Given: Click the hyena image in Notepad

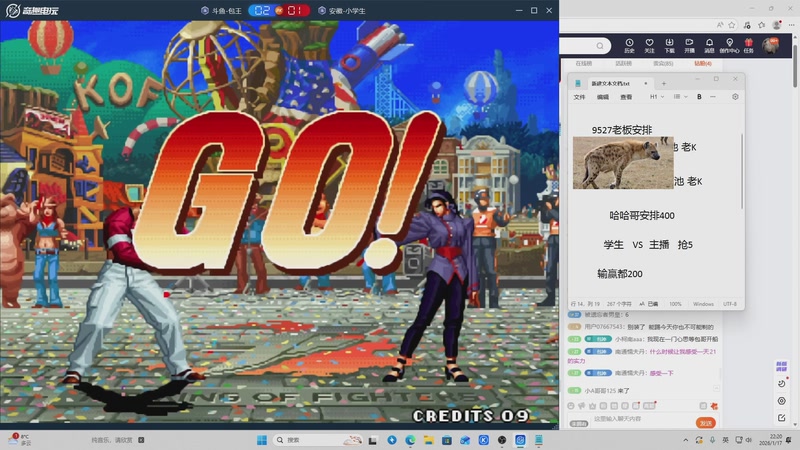Looking at the screenshot, I should 623,163.
